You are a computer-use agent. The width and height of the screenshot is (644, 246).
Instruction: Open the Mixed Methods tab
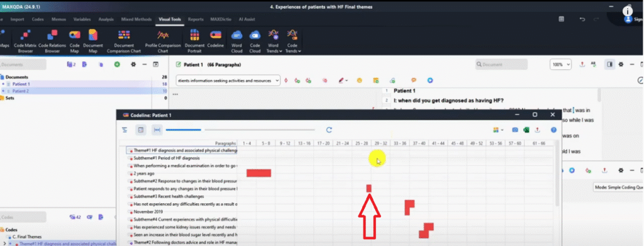tap(136, 20)
